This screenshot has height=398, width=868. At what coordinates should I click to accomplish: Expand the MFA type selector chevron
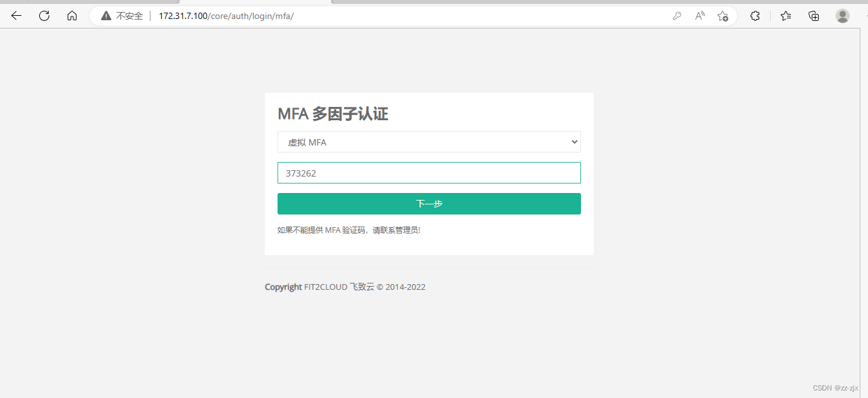point(573,142)
